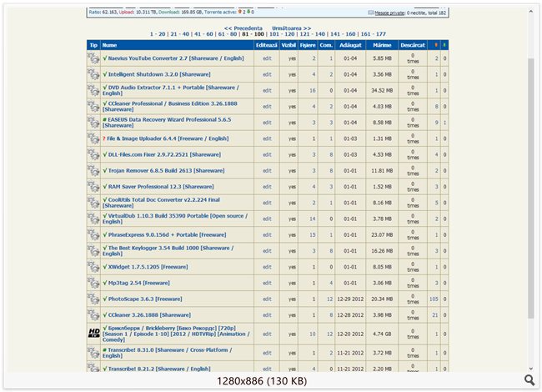This screenshot has height=392, width=542.
Task: Sort table by Com. column header
Action: point(326,45)
